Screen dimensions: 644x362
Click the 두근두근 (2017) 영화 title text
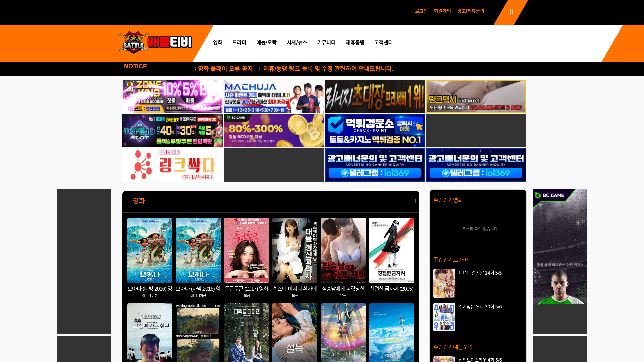(247, 289)
